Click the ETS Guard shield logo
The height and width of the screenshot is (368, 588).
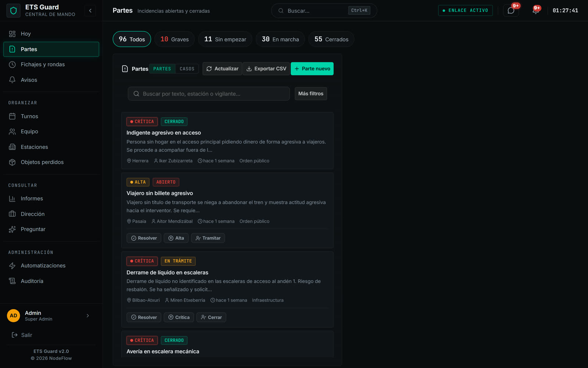point(14,11)
